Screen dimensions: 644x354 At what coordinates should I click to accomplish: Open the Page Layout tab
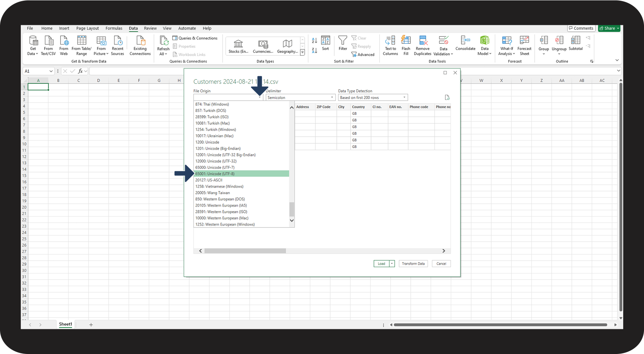(87, 28)
